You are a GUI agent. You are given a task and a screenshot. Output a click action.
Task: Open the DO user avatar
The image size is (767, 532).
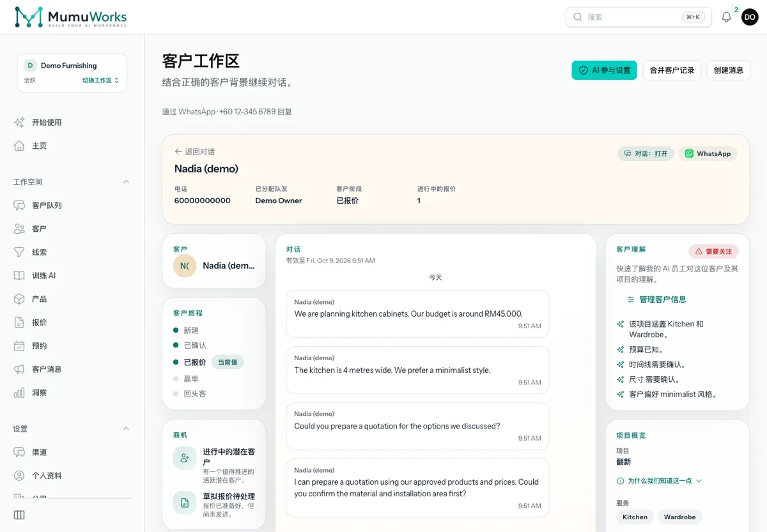(x=750, y=17)
